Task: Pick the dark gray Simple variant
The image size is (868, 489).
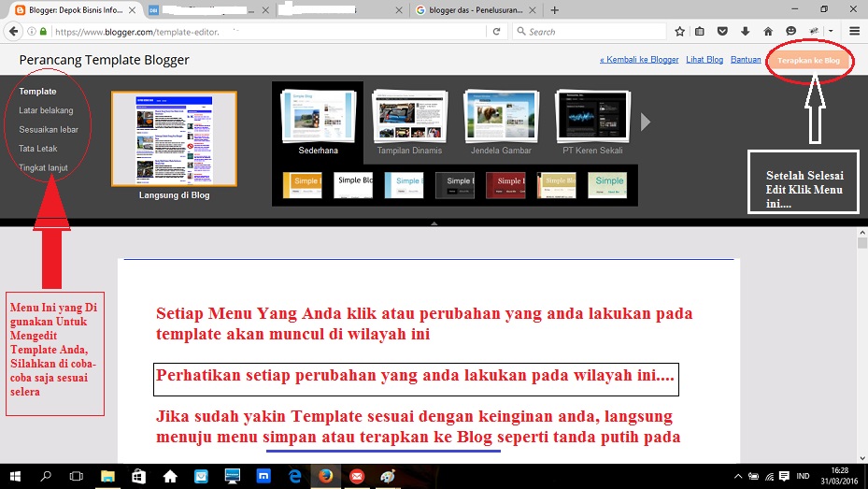Action: click(455, 185)
